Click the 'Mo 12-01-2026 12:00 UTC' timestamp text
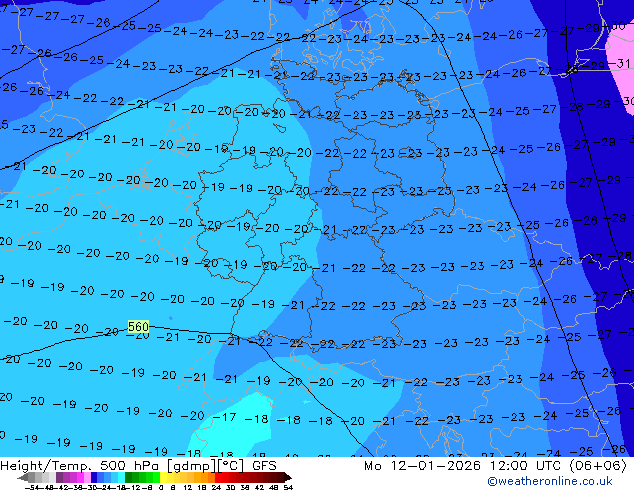The height and width of the screenshot is (490, 634). click(463, 466)
